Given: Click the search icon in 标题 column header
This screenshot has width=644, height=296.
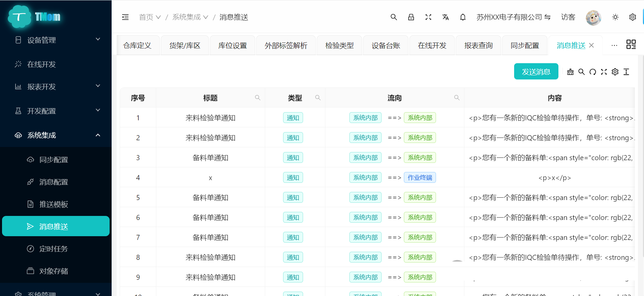Looking at the screenshot, I should tap(257, 98).
